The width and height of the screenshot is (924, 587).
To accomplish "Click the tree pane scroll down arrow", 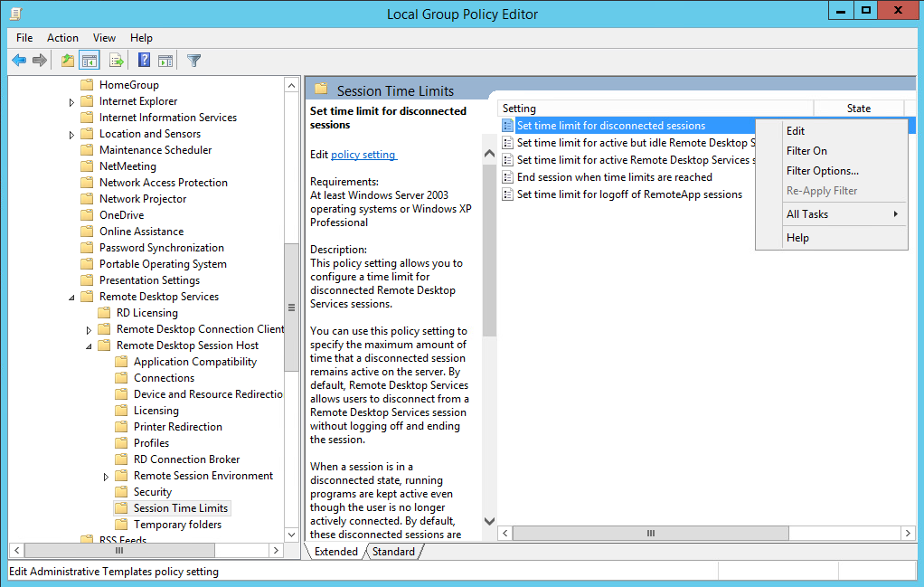I will (x=291, y=535).
